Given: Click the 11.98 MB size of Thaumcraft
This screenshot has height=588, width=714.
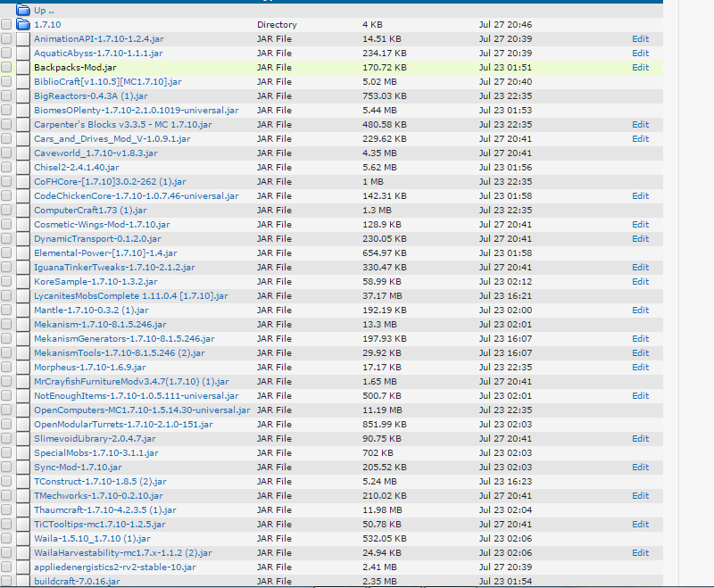Looking at the screenshot, I should coord(382,509).
